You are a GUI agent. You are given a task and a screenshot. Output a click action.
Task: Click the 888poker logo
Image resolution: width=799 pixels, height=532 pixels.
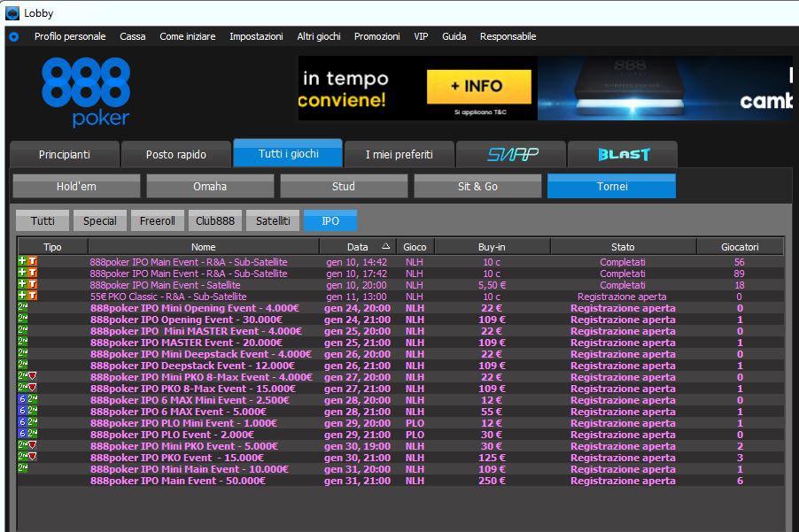pyautogui.click(x=86, y=92)
